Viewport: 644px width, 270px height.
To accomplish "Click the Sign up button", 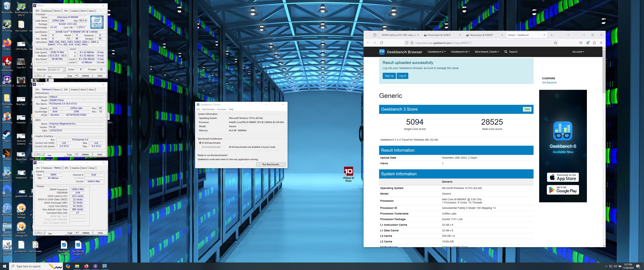I will 389,76.
